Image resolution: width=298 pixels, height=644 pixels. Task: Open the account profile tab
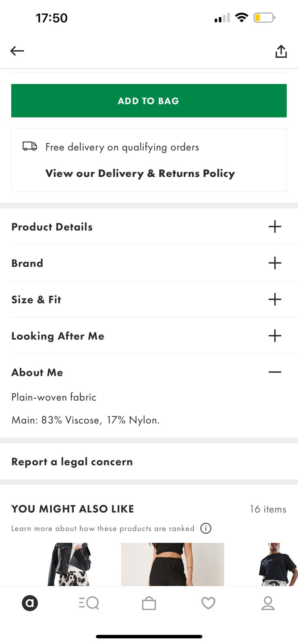tap(268, 603)
